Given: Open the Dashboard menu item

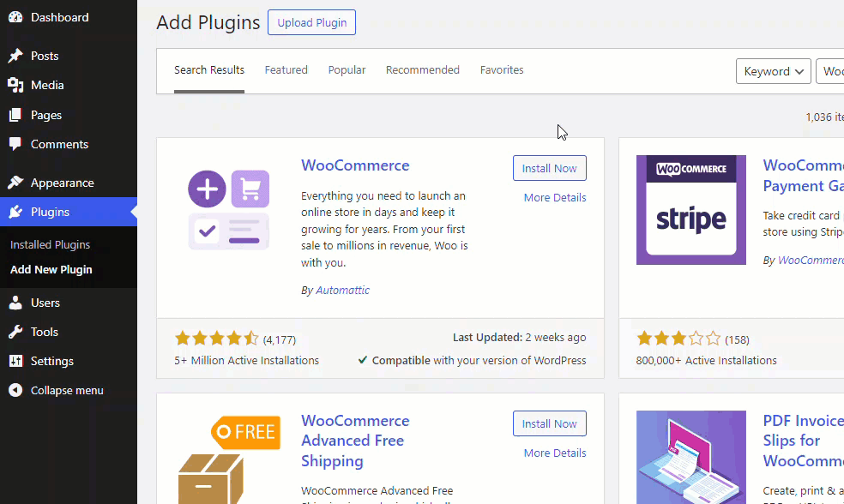Looking at the screenshot, I should pyautogui.click(x=69, y=17).
